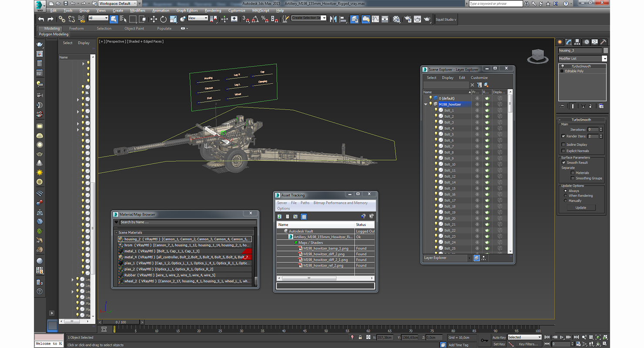Image resolution: width=644 pixels, height=348 pixels.
Task: Switch to Freeform ribbon tab
Action: [x=76, y=28]
